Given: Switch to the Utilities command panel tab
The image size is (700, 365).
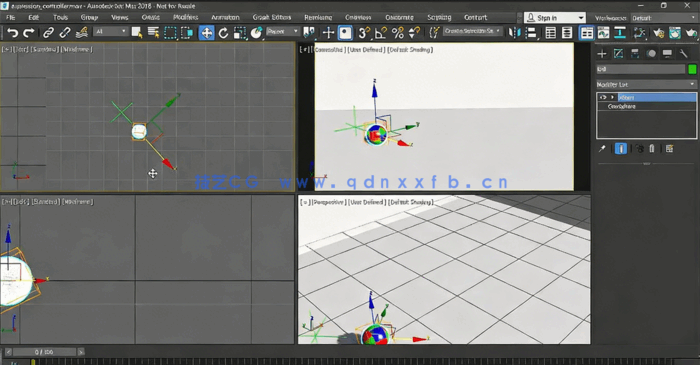Looking at the screenshot, I should 683,54.
